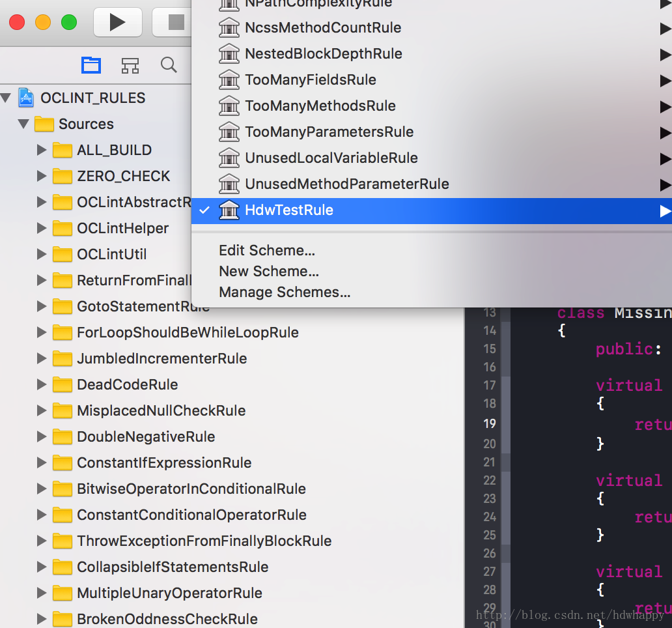Click the NestedBlockDepthRule target building icon
Viewport: 672px width, 628px height.
click(229, 53)
